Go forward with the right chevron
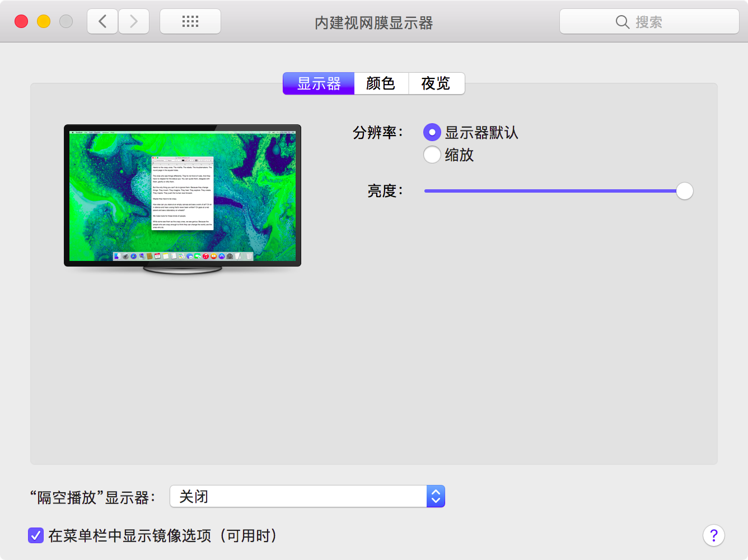Viewport: 748px width, 560px height. (x=134, y=22)
